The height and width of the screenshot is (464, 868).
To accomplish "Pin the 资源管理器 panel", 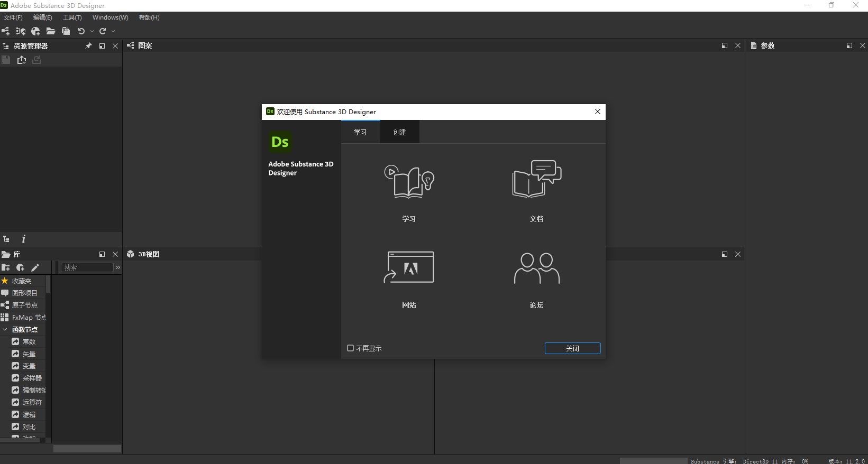I will pos(88,46).
